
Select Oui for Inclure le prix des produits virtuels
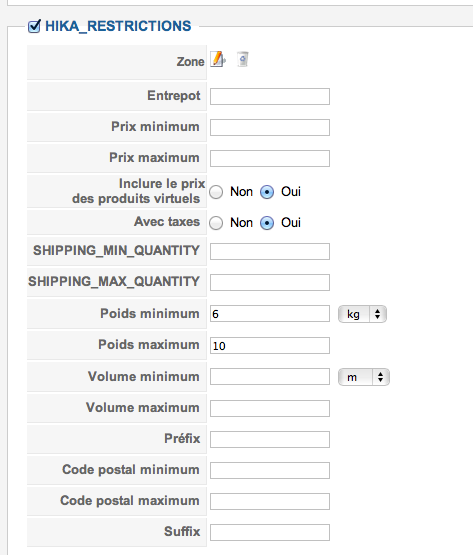pyautogui.click(x=267, y=192)
